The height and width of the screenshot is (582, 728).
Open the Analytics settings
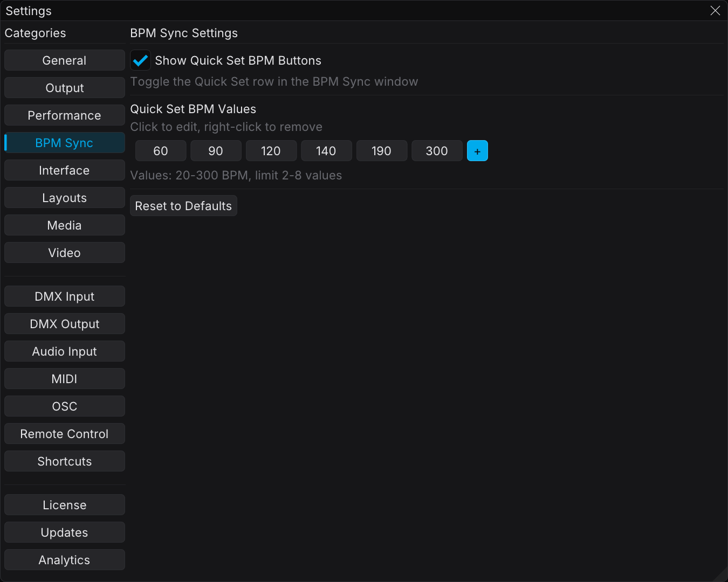coord(65,560)
